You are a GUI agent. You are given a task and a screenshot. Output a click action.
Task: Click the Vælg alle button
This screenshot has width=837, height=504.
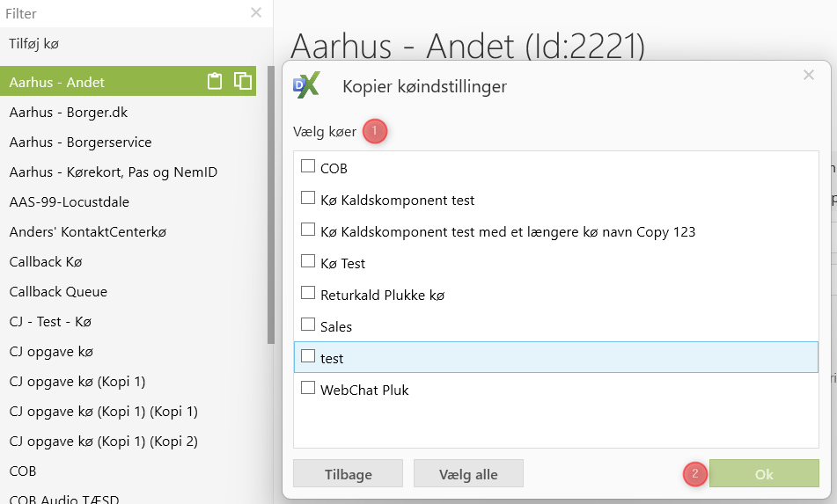pyautogui.click(x=468, y=474)
